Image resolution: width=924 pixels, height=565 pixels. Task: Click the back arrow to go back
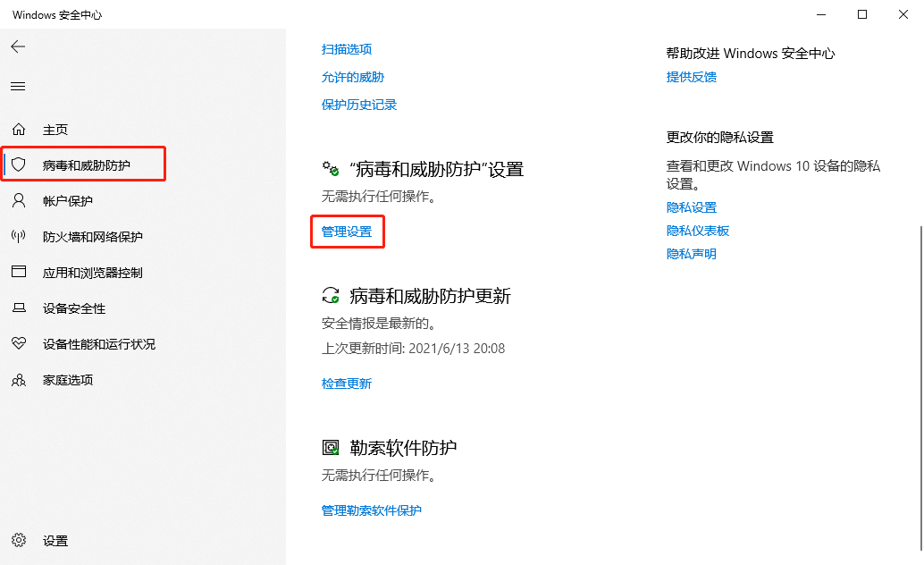pos(18,46)
